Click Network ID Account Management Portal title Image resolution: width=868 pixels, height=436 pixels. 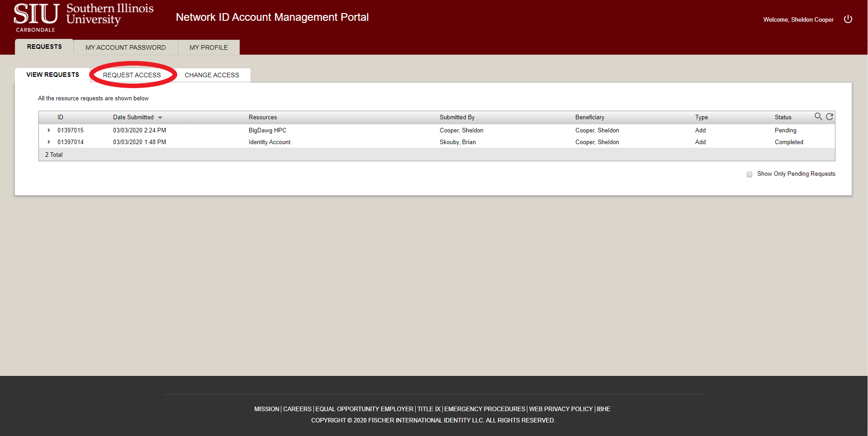point(272,17)
